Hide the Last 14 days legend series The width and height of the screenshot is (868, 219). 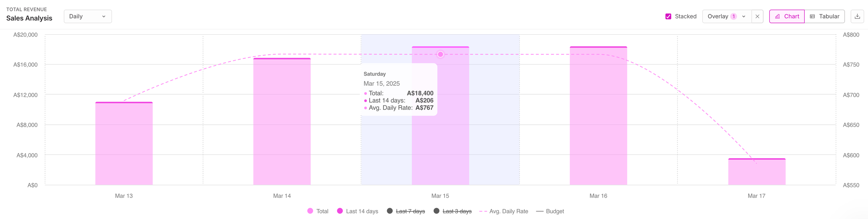coord(340,211)
